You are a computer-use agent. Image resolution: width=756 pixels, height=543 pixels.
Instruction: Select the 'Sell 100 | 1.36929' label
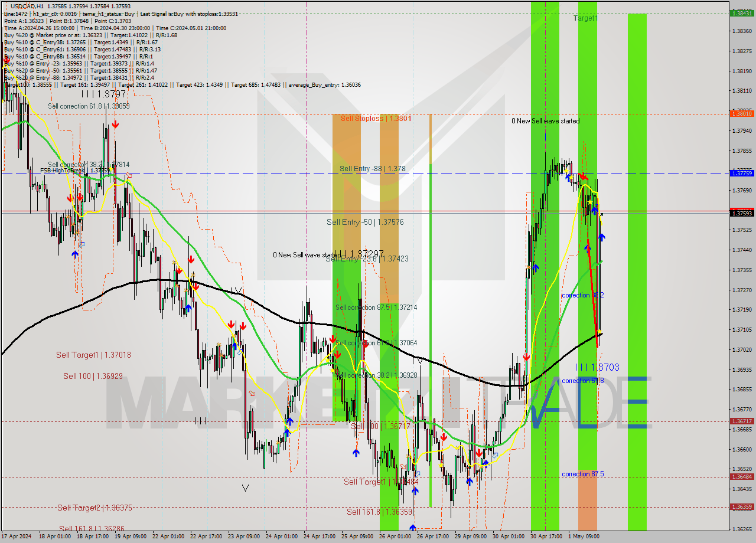(x=93, y=376)
